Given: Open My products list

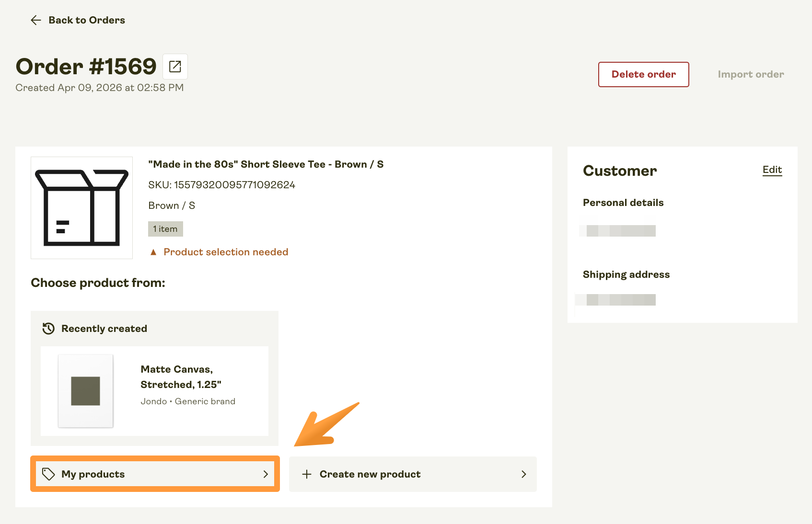Looking at the screenshot, I should (155, 474).
